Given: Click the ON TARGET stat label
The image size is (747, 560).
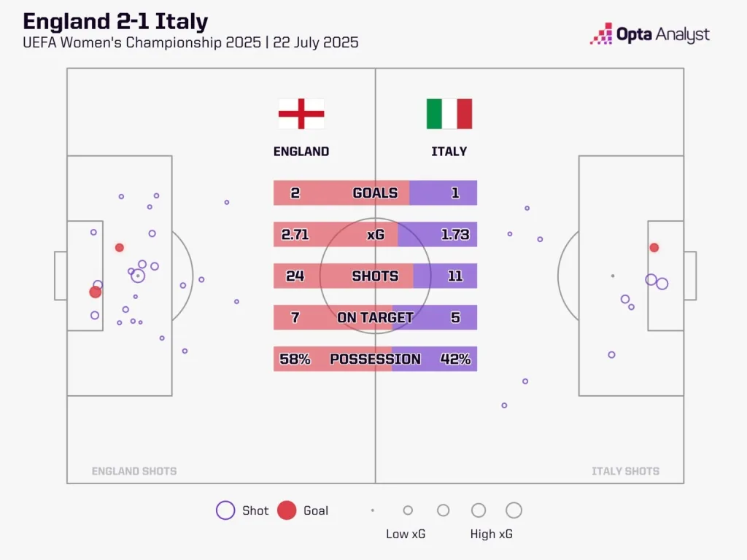Looking at the screenshot, I should [x=375, y=318].
